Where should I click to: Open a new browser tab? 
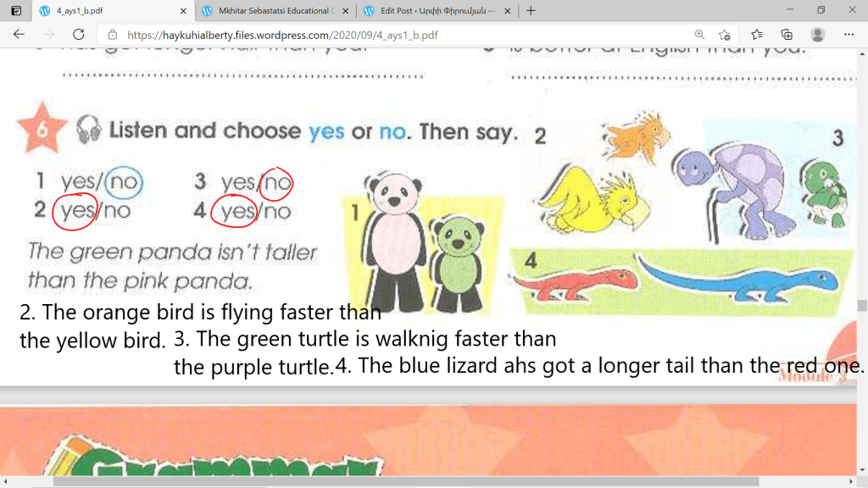531,11
